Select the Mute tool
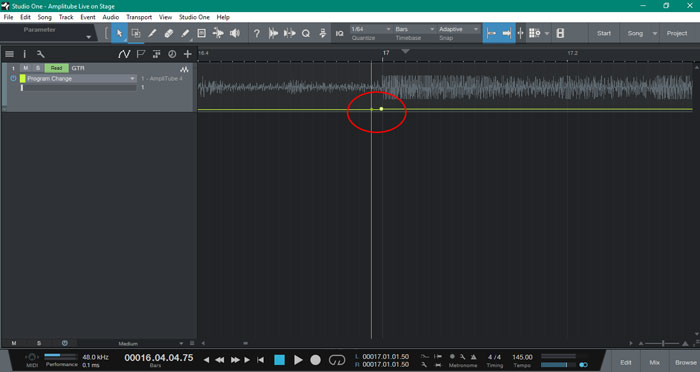The image size is (700, 372). pyautogui.click(x=202, y=33)
